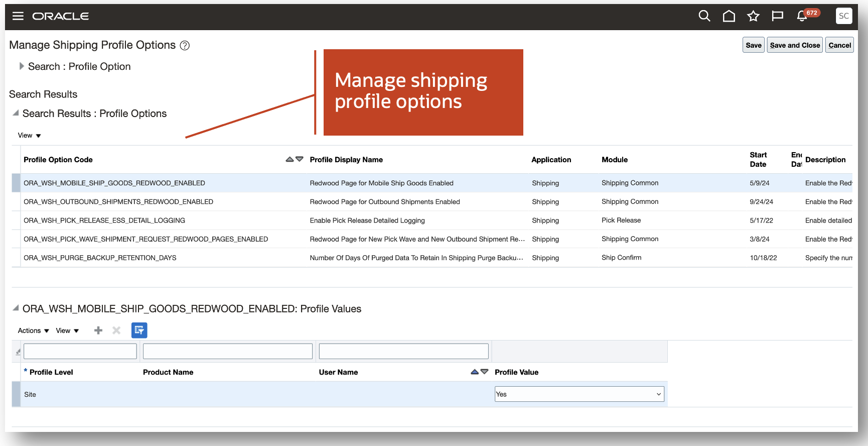Click the Profile Level column header
Image resolution: width=868 pixels, height=446 pixels.
tap(51, 372)
